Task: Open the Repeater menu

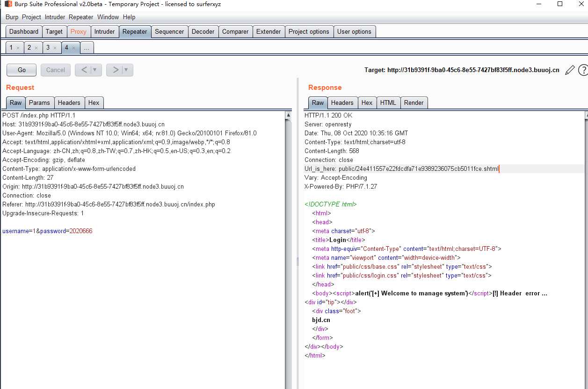Action: pos(81,17)
